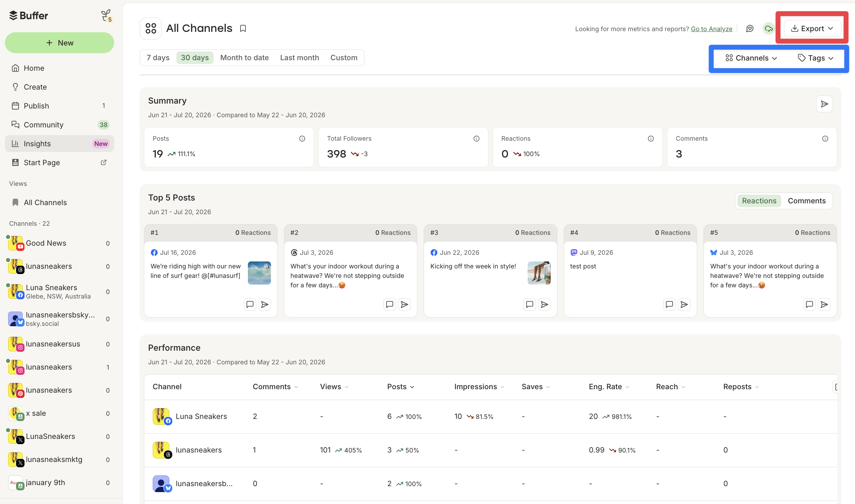This screenshot has height=504, width=855.
Task: Click send icon on post #3 card
Action: click(544, 304)
